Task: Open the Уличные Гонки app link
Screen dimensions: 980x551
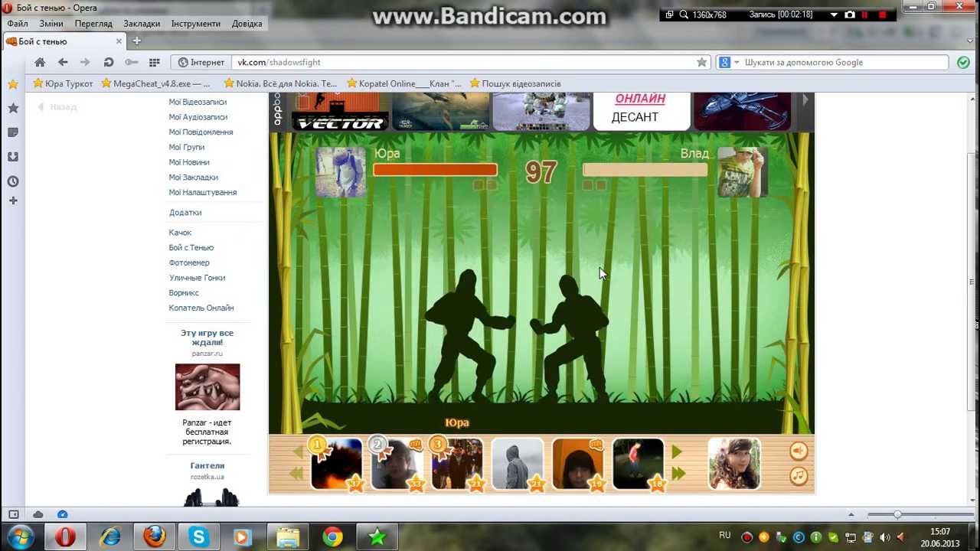Action: (x=197, y=278)
